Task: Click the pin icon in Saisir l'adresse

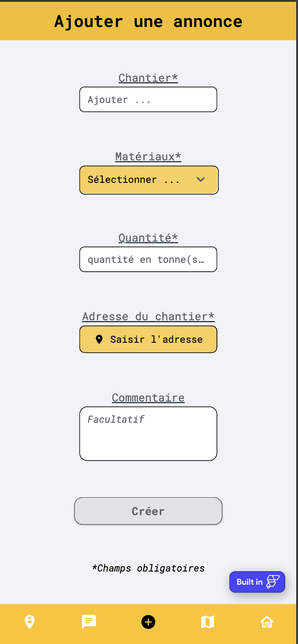Action: pos(99,339)
